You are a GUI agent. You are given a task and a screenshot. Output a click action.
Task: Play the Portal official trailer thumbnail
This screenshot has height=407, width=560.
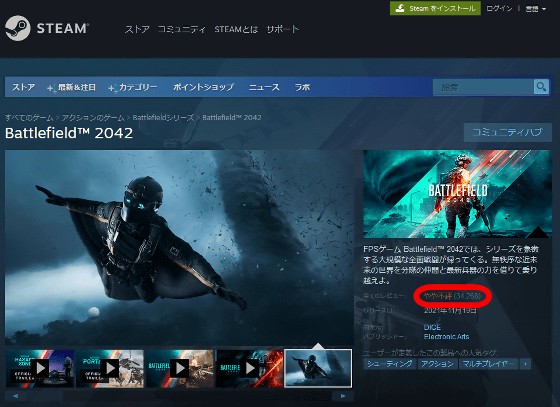tap(110, 368)
